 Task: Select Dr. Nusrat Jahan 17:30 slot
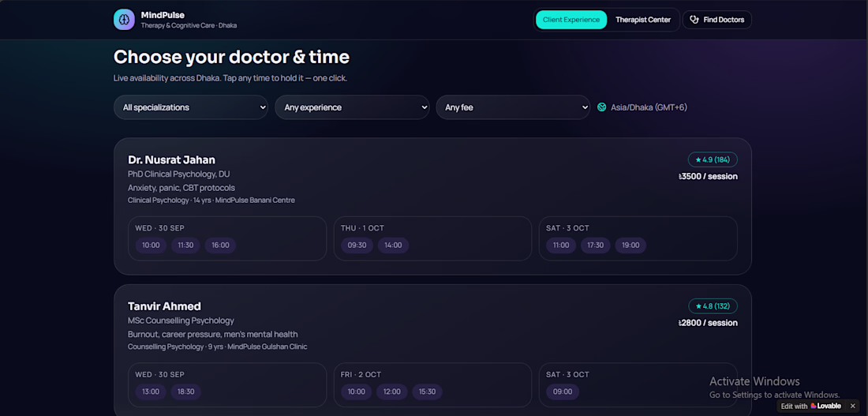tap(596, 245)
